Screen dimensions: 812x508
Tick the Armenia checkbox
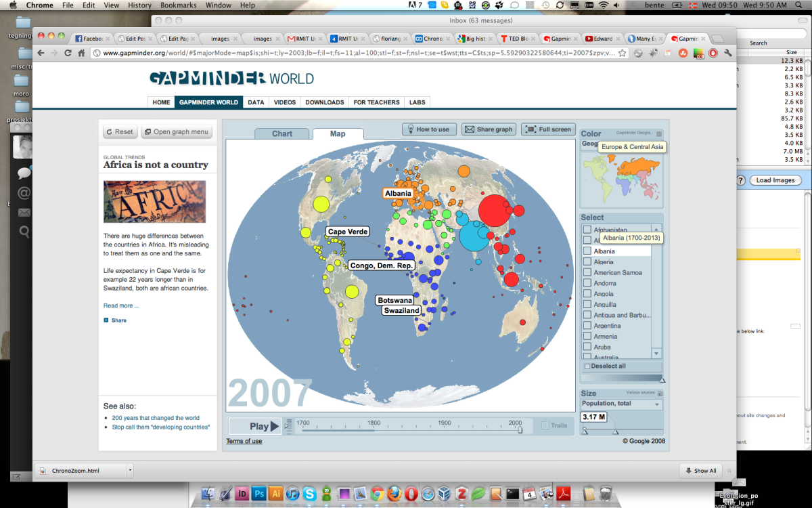coord(587,337)
